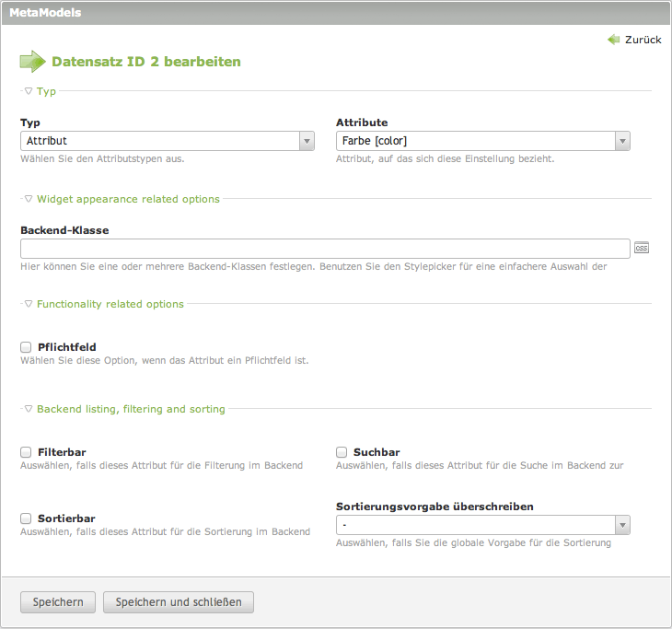Click Speichern und schließen
This screenshot has height=629, width=672.
pyautogui.click(x=179, y=602)
